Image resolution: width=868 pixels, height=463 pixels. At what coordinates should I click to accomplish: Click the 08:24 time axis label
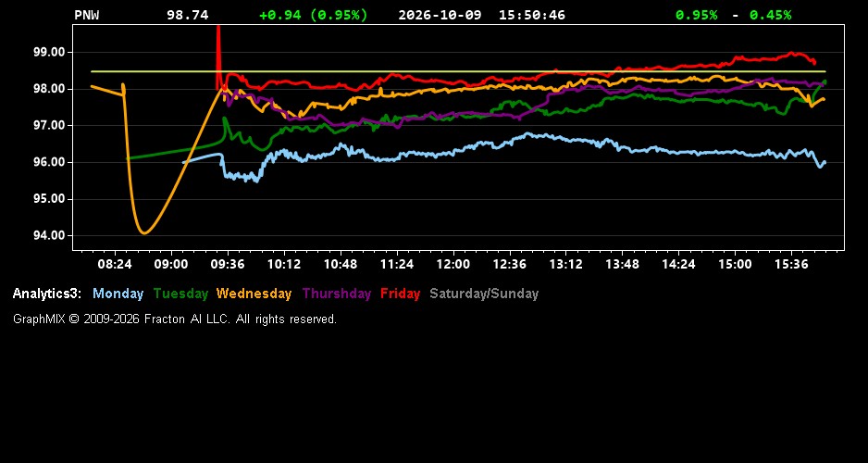pyautogui.click(x=115, y=264)
